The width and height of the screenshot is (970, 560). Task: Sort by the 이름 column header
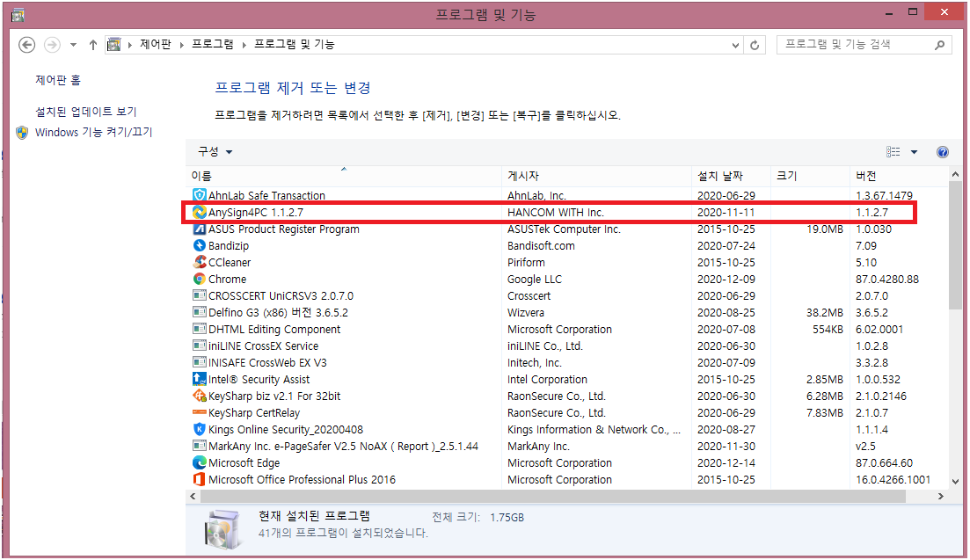(x=343, y=176)
